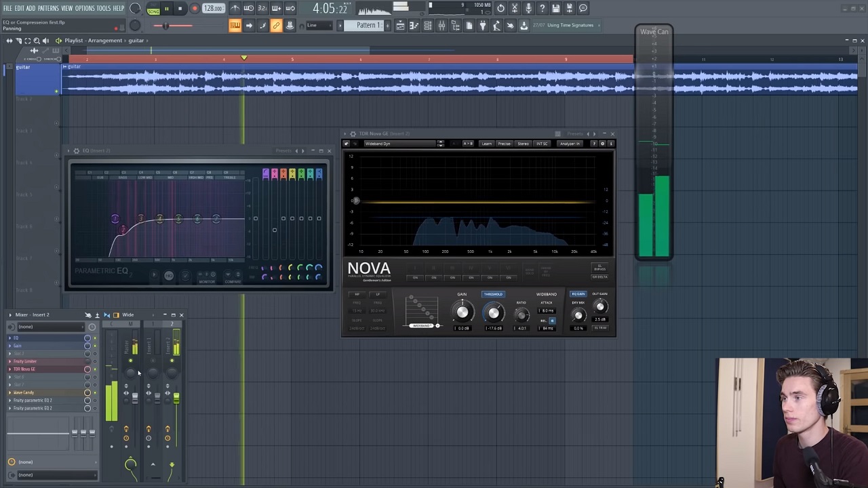Click the Nova GAIN knob
The image size is (868, 488).
click(462, 312)
